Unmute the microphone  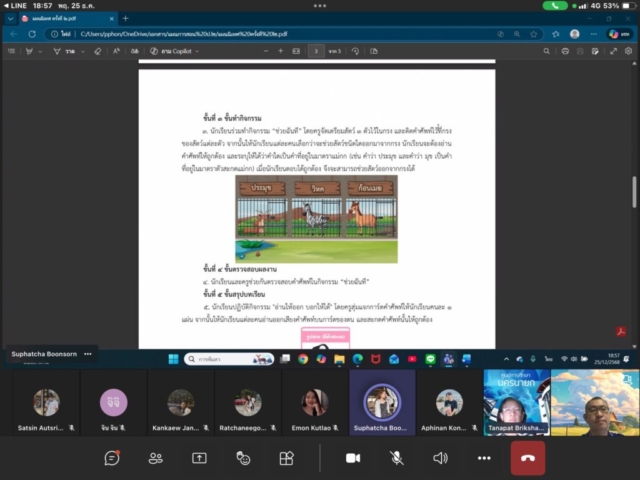(x=396, y=458)
